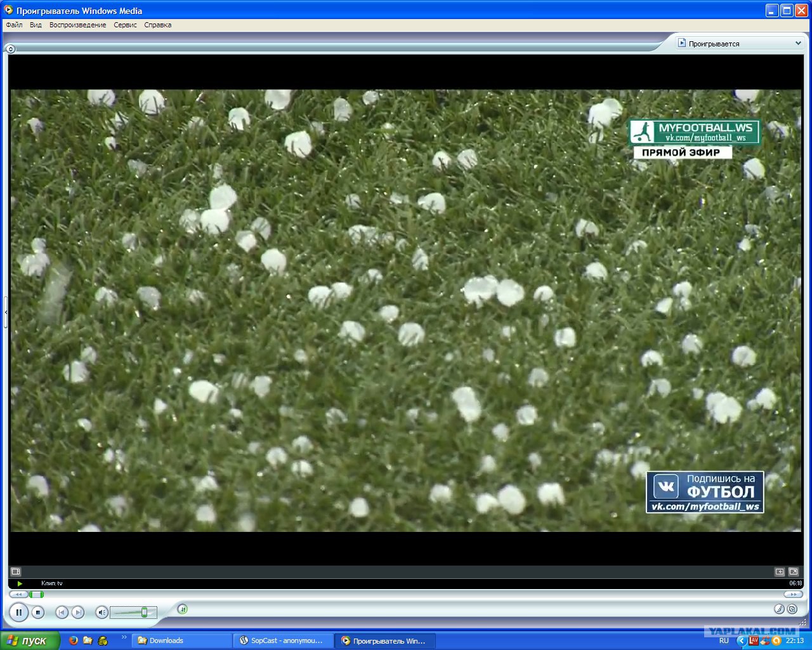The height and width of the screenshot is (650, 812).
Task: Open the Воспроизведение menu
Action: pos(77,25)
